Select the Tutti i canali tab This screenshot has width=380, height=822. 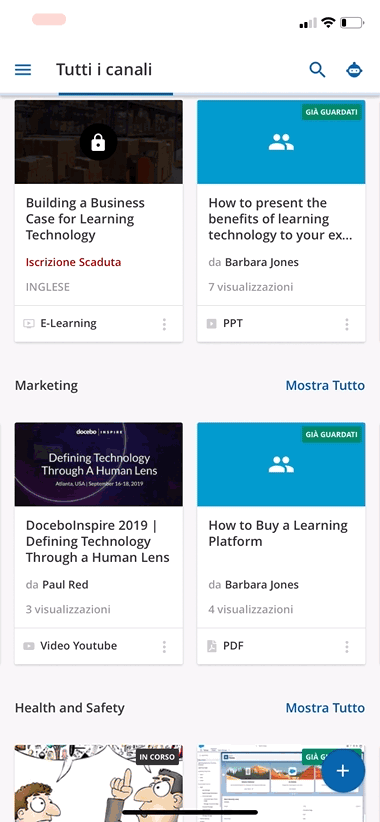(104, 69)
